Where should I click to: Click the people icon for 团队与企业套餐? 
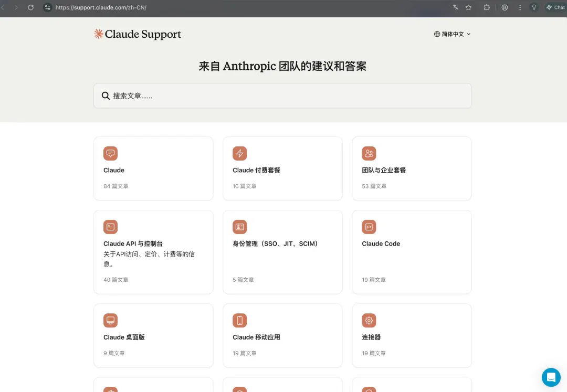coord(369,153)
